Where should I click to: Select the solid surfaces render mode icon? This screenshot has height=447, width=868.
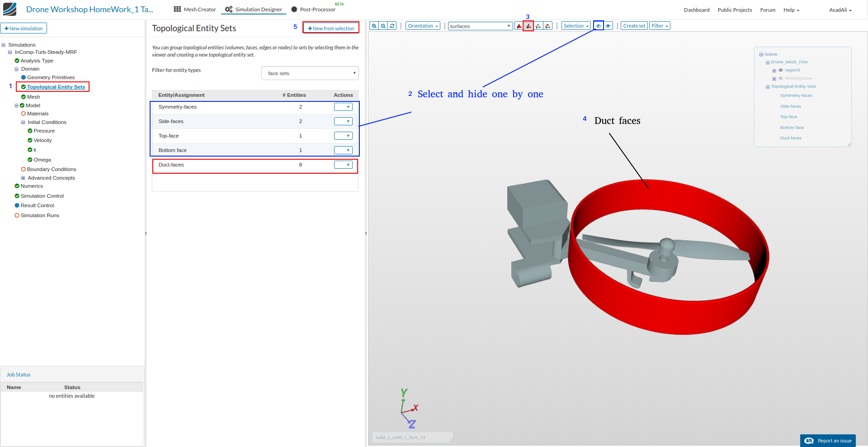(519, 26)
